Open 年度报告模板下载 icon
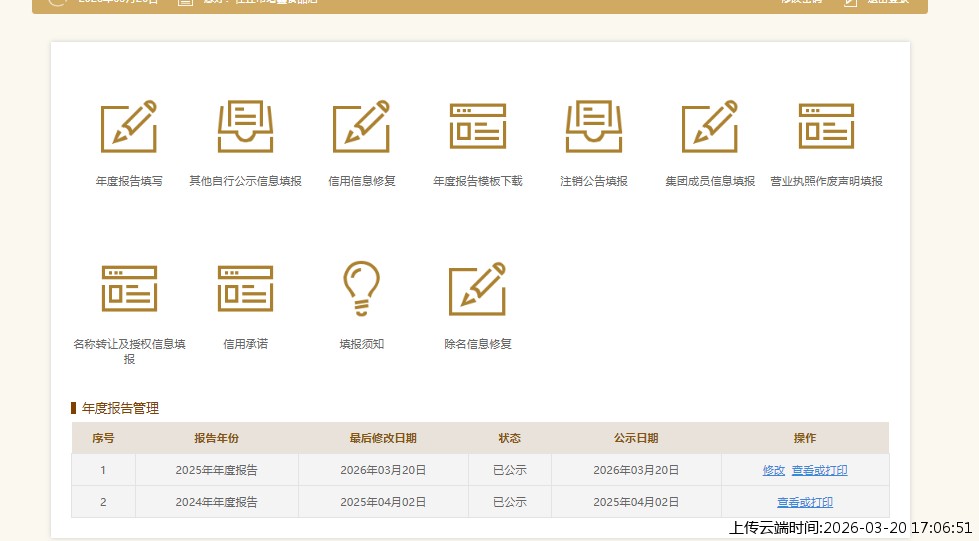 [x=478, y=126]
